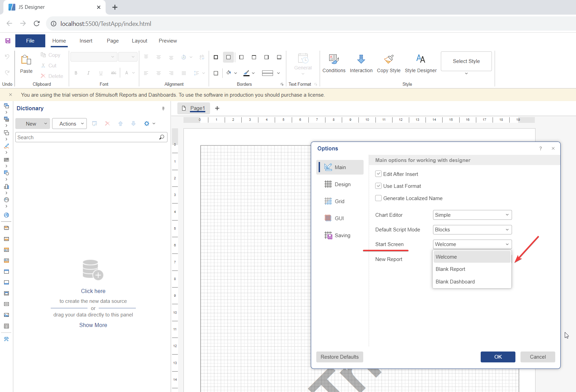Click the Copy Style brush icon
Viewport: 576px width, 392px height.
[x=389, y=59]
